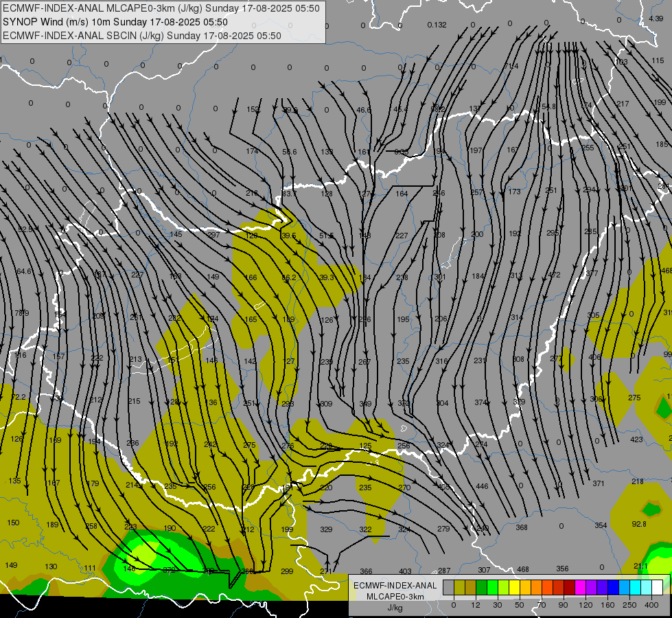Image resolution: width=672 pixels, height=618 pixels.
Task: Click the legend tick value 250
Action: click(x=629, y=605)
